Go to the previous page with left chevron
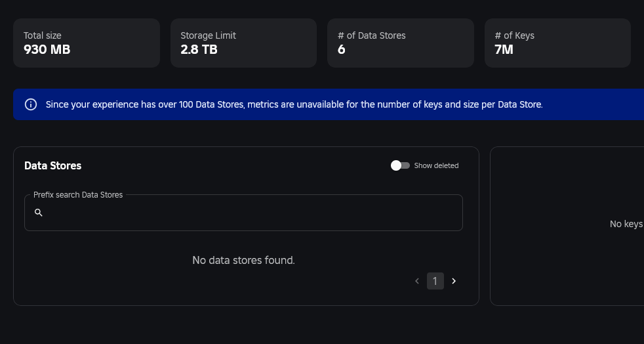Screen dimensions: 644x344 click(x=417, y=281)
